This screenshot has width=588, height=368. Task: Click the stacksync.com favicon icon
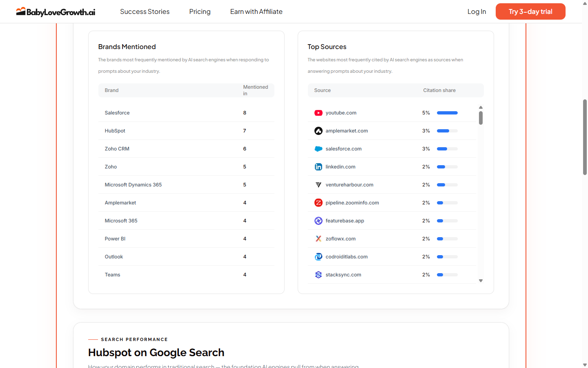[x=318, y=275]
